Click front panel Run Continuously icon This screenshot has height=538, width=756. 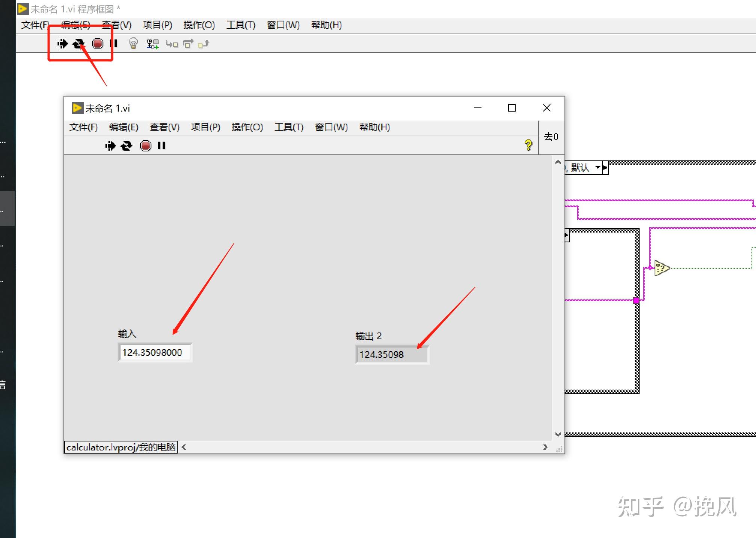click(x=127, y=146)
